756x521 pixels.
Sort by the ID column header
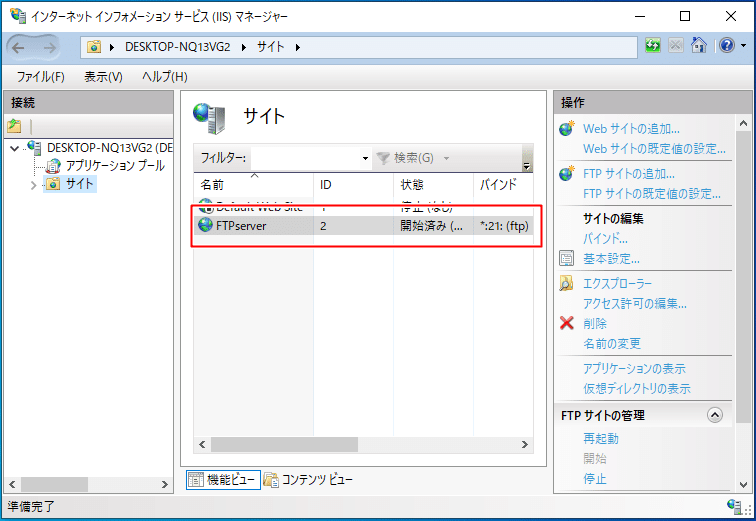coord(353,185)
